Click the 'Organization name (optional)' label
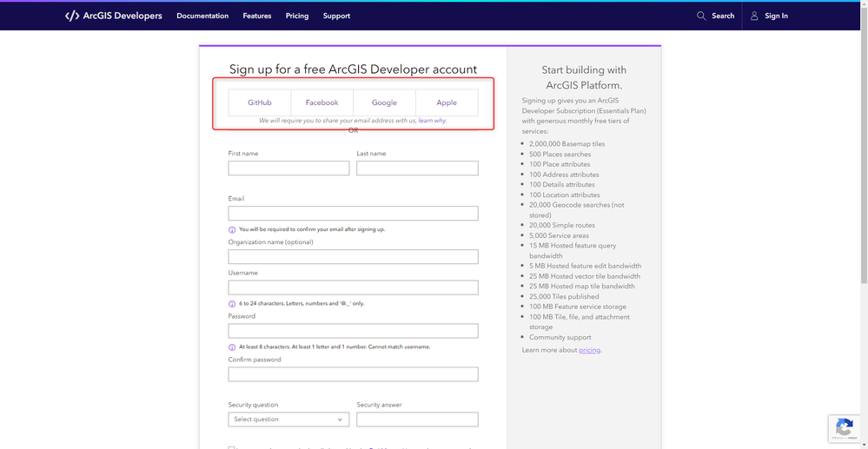The width and height of the screenshot is (868, 449). click(271, 242)
